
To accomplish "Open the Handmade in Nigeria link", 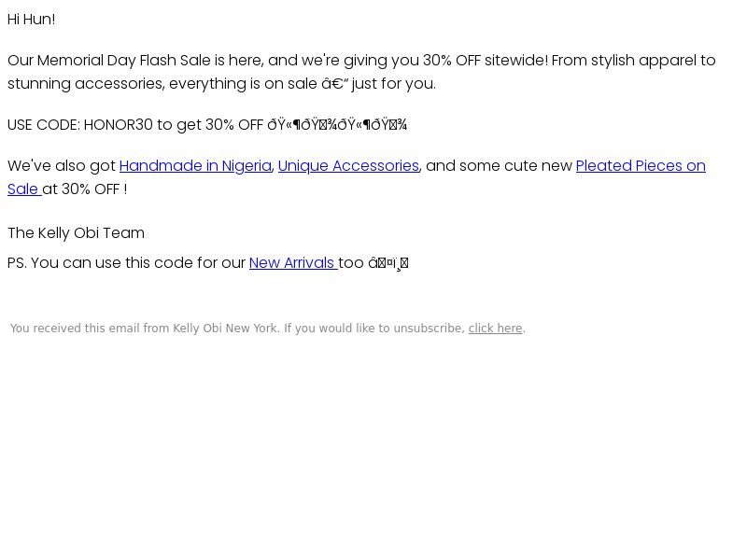I will click(195, 166).
